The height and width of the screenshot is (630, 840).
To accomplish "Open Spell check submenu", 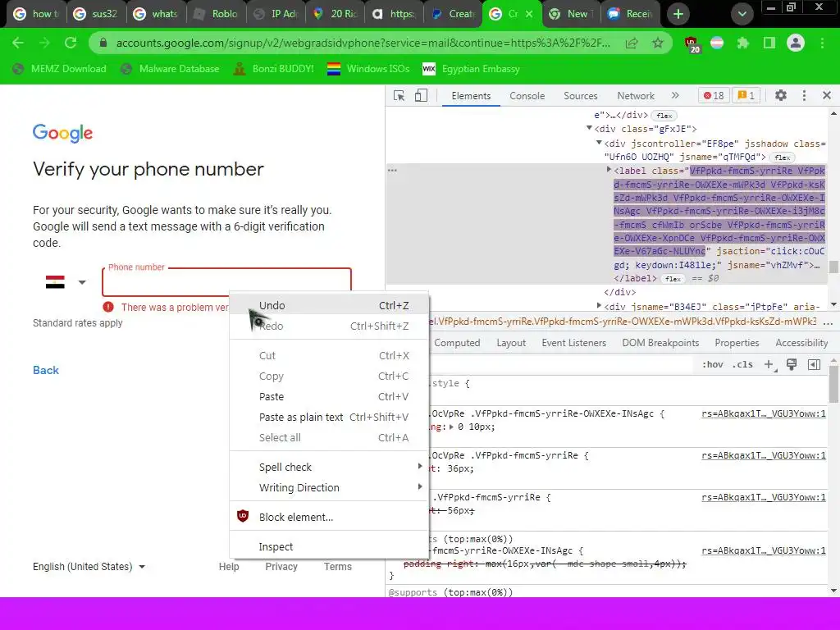I will point(330,467).
